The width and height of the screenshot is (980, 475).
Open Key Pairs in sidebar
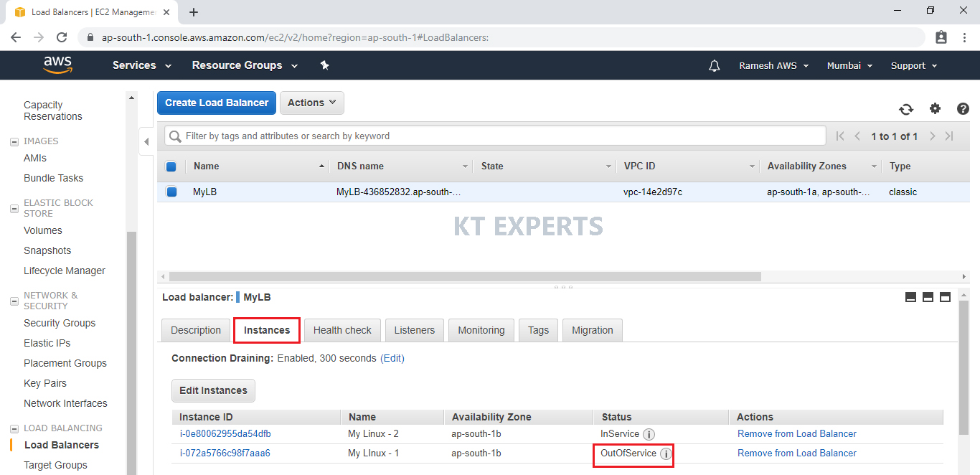pyautogui.click(x=45, y=384)
